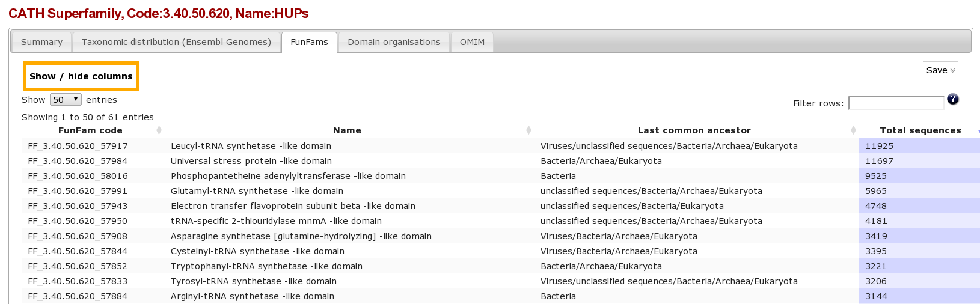Viewport: 980px width, 304px height.
Task: Sort by FunFam code column arrows
Action: point(159,130)
